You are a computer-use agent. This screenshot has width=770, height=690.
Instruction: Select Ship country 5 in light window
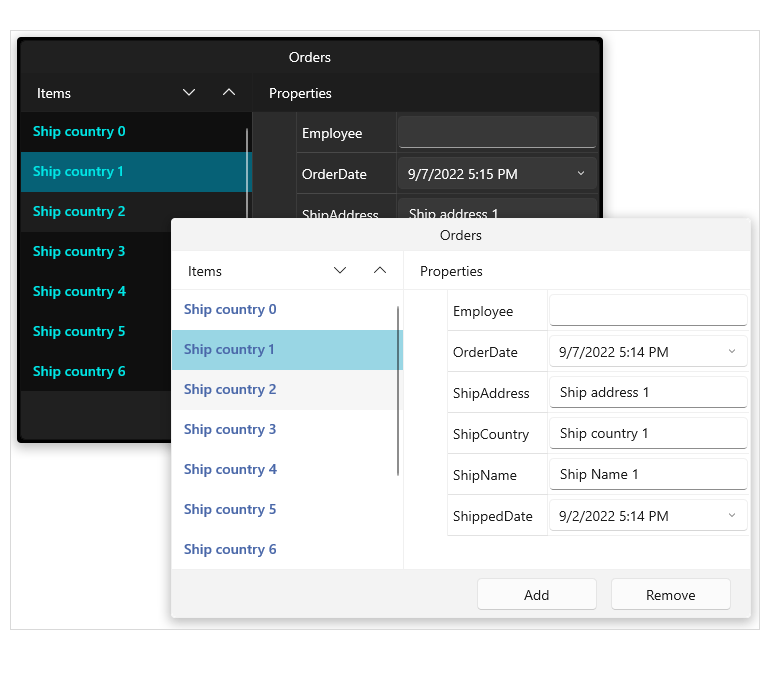coord(285,510)
